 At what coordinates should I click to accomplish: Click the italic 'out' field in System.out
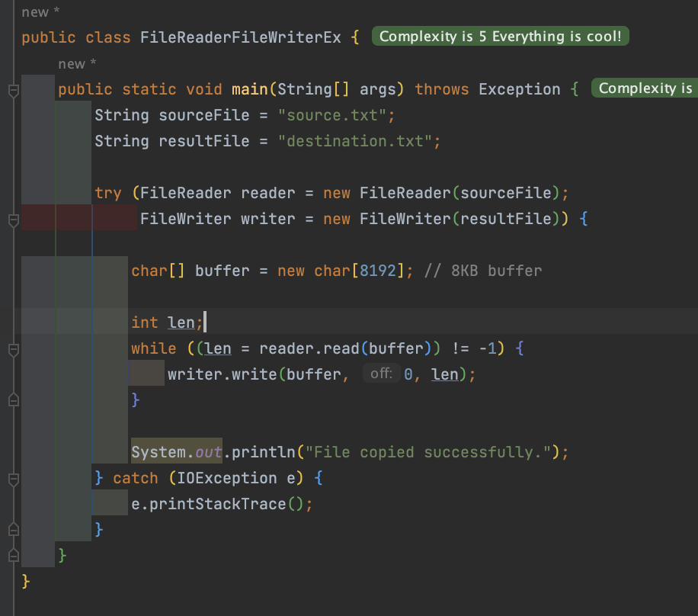(208, 452)
